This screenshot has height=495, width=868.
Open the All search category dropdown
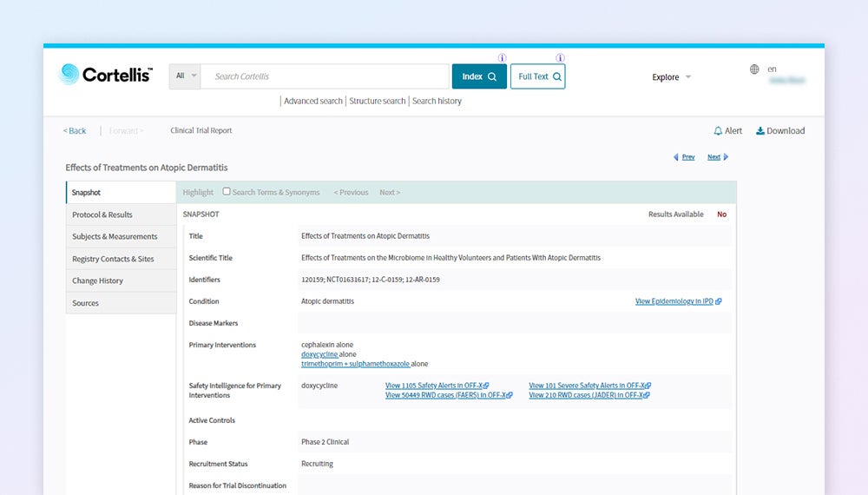pos(185,76)
